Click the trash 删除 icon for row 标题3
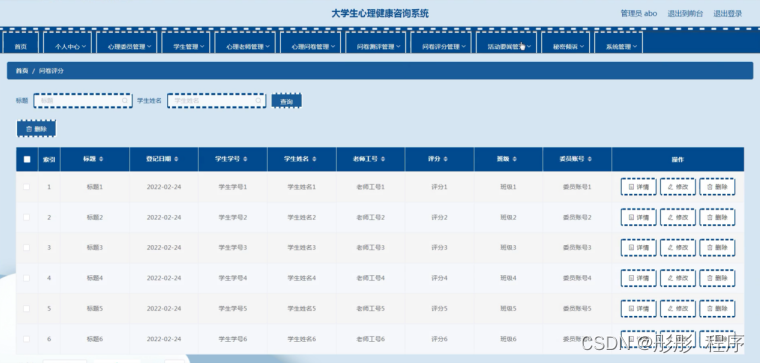Image resolution: width=760 pixels, height=363 pixels. click(x=710, y=248)
